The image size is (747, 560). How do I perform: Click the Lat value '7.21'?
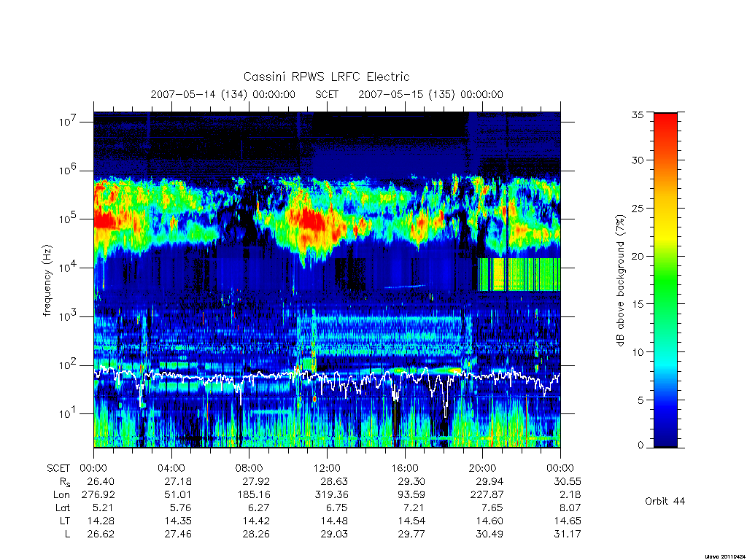[x=414, y=507]
